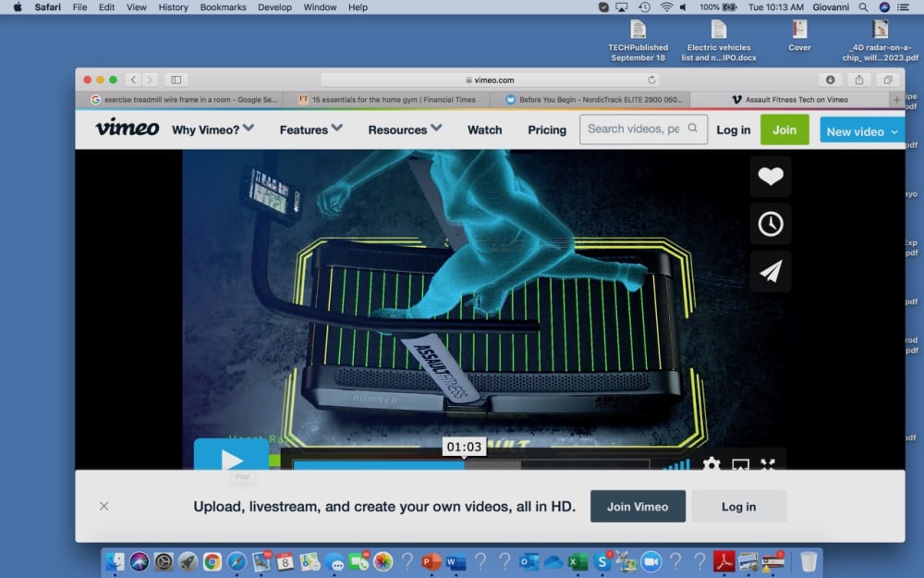Select Assault Fitness Tech on Vimeo tab
The width and height of the screenshot is (924, 578).
(x=790, y=100)
